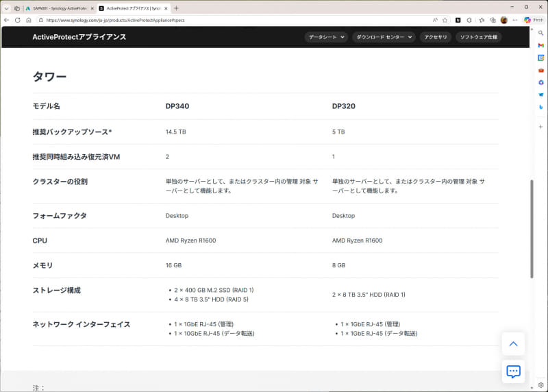The image size is (548, 392).
Task: Select the DP340 model heading
Action: pos(177,106)
